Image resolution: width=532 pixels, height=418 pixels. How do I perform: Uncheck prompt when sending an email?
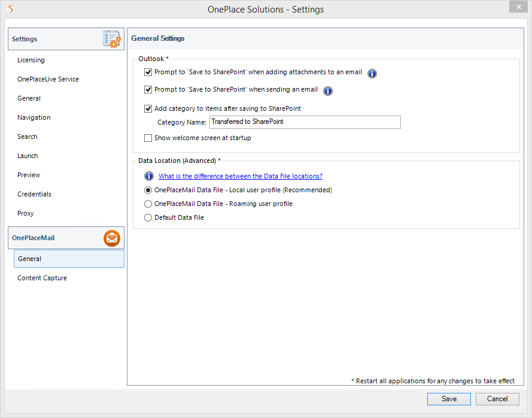pyautogui.click(x=148, y=89)
